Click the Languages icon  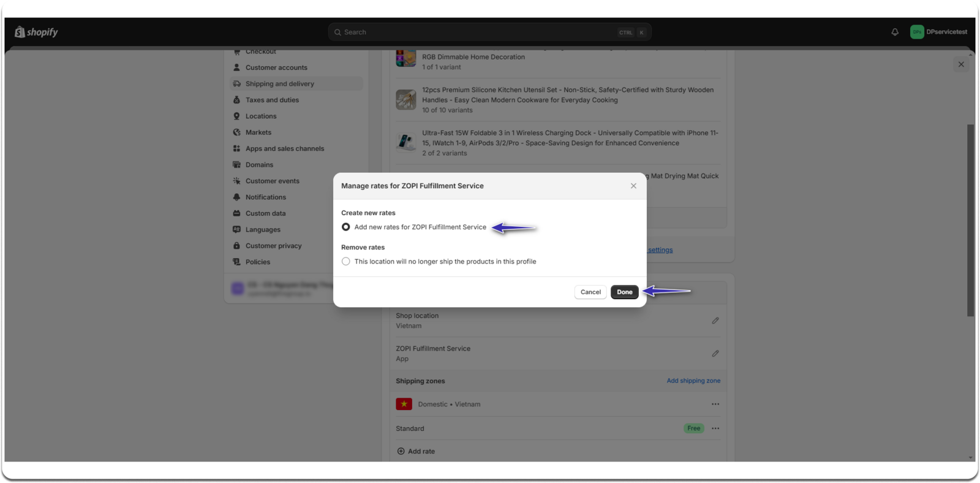point(236,230)
